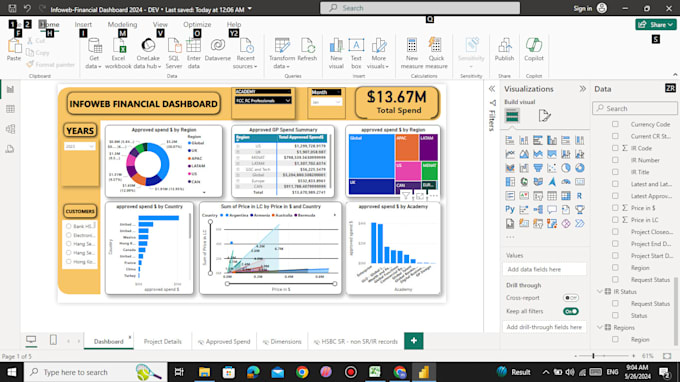Open the Month slicer dropdown
680x382 pixels.
pyautogui.click(x=338, y=102)
